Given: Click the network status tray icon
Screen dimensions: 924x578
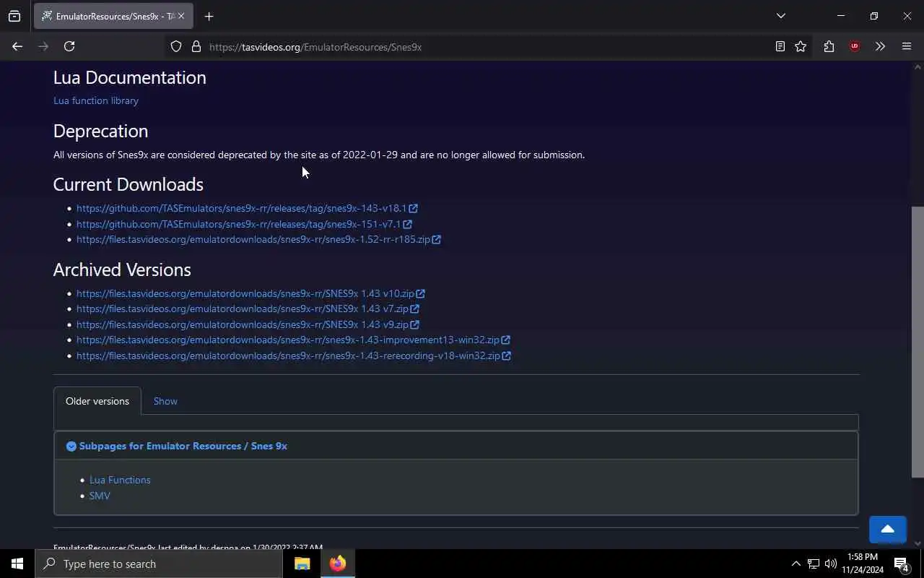Looking at the screenshot, I should (x=814, y=564).
